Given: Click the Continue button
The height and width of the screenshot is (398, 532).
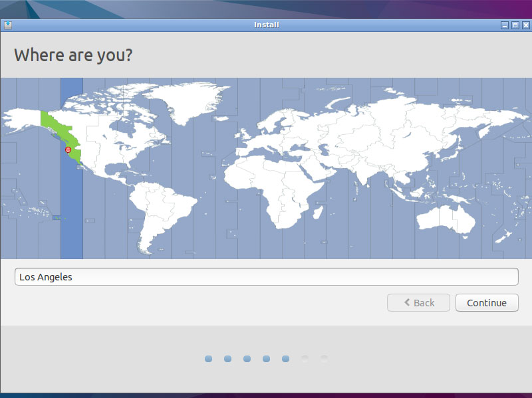Looking at the screenshot, I should tap(487, 302).
